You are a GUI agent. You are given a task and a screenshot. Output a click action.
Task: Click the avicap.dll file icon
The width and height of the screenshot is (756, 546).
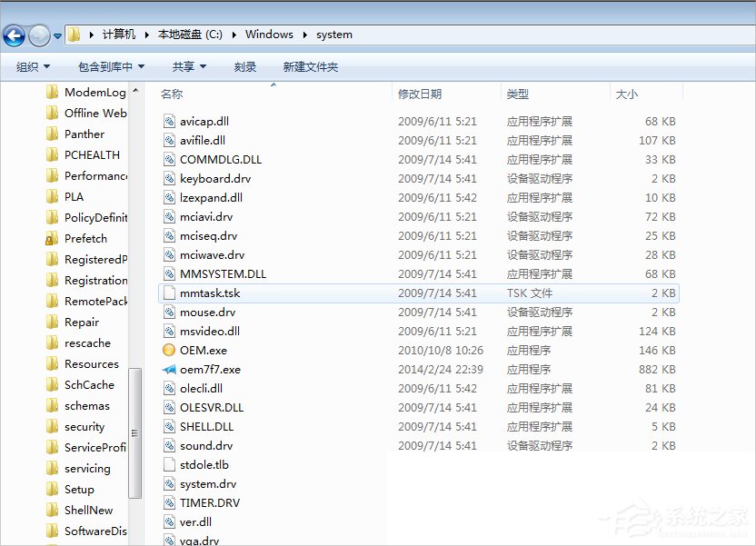170,121
